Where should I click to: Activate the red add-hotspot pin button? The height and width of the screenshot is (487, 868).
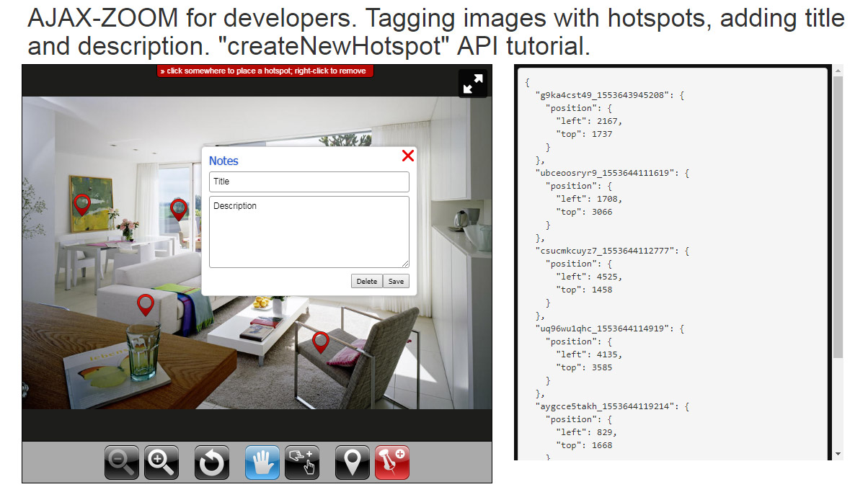click(392, 463)
